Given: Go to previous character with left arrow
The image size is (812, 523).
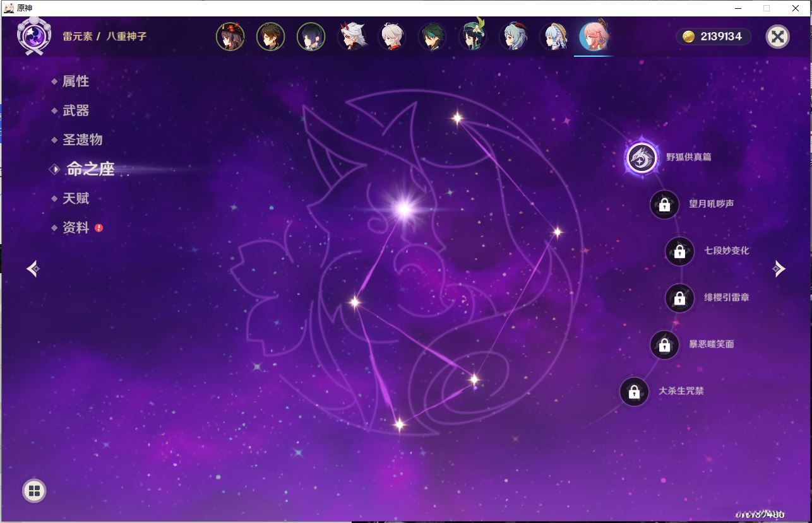Looking at the screenshot, I should pos(33,268).
